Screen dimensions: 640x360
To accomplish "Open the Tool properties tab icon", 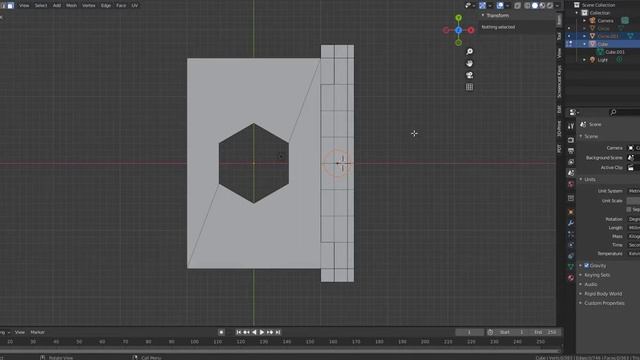I will coord(571,126).
